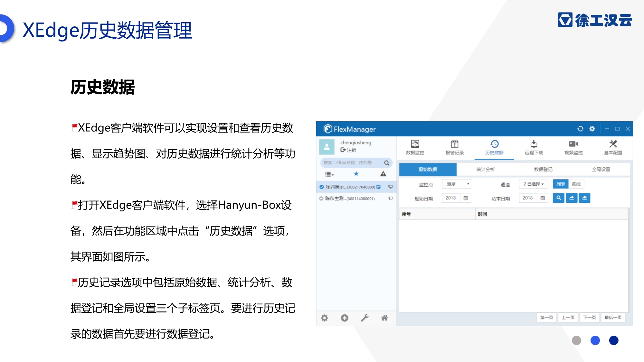Open the 远程下载 remote download section

(x=534, y=147)
